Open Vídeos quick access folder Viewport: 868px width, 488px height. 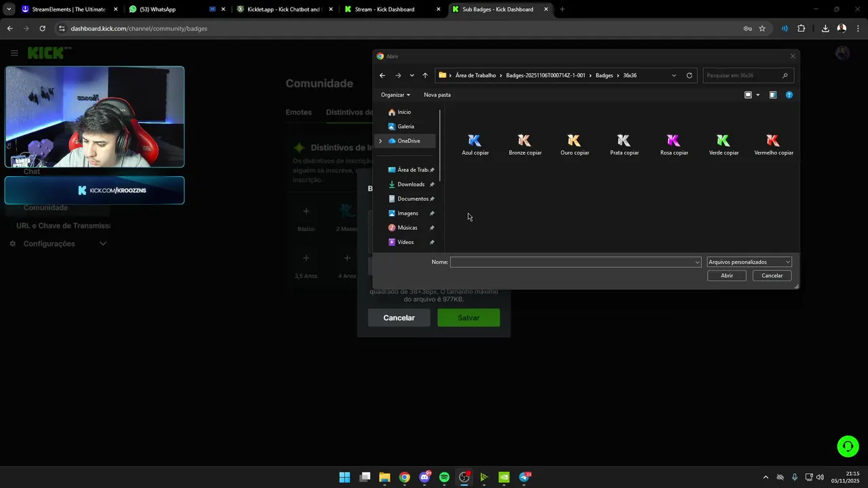click(x=411, y=242)
